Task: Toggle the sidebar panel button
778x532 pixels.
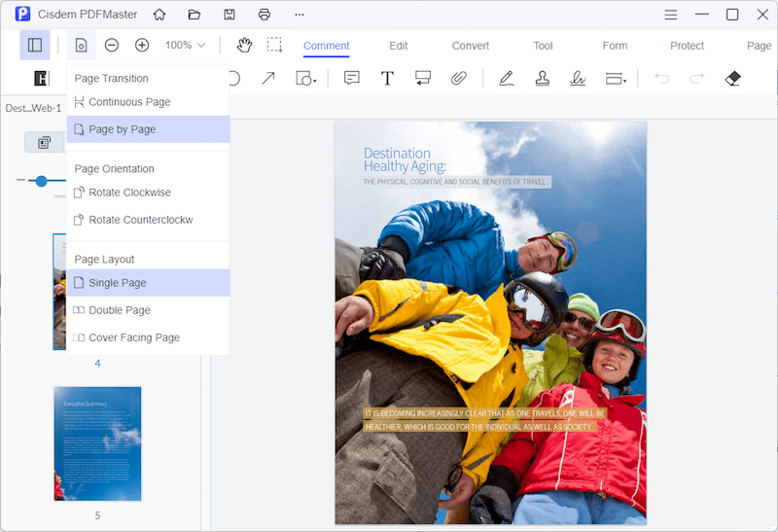Action: 35,45
